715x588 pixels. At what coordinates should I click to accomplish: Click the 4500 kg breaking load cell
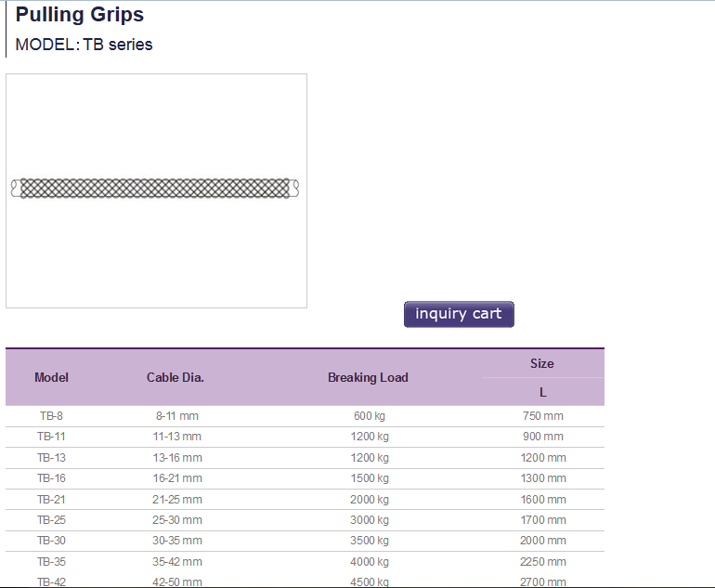pyautogui.click(x=370, y=582)
